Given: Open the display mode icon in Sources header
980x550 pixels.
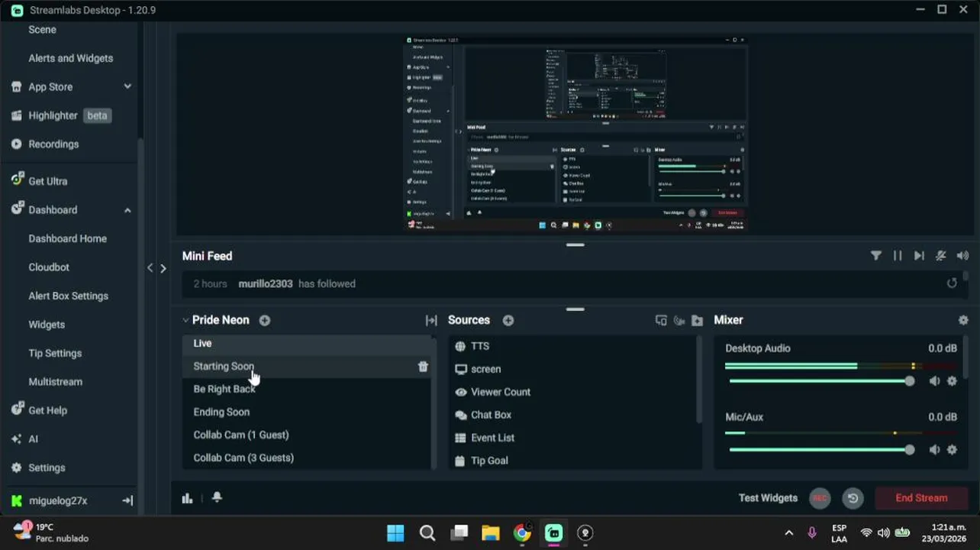Looking at the screenshot, I should coord(661,321).
